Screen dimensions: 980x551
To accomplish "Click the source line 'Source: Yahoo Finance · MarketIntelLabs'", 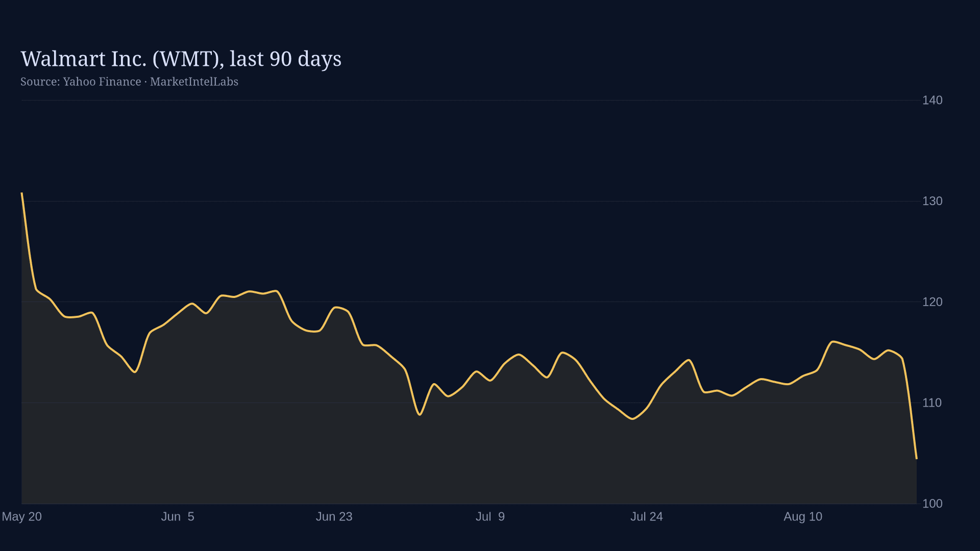I will click(x=129, y=82).
